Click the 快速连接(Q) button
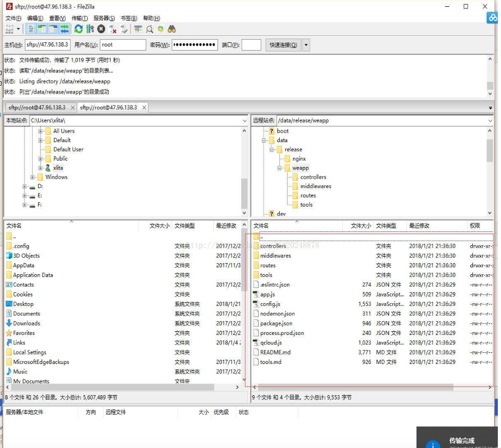 pos(283,45)
